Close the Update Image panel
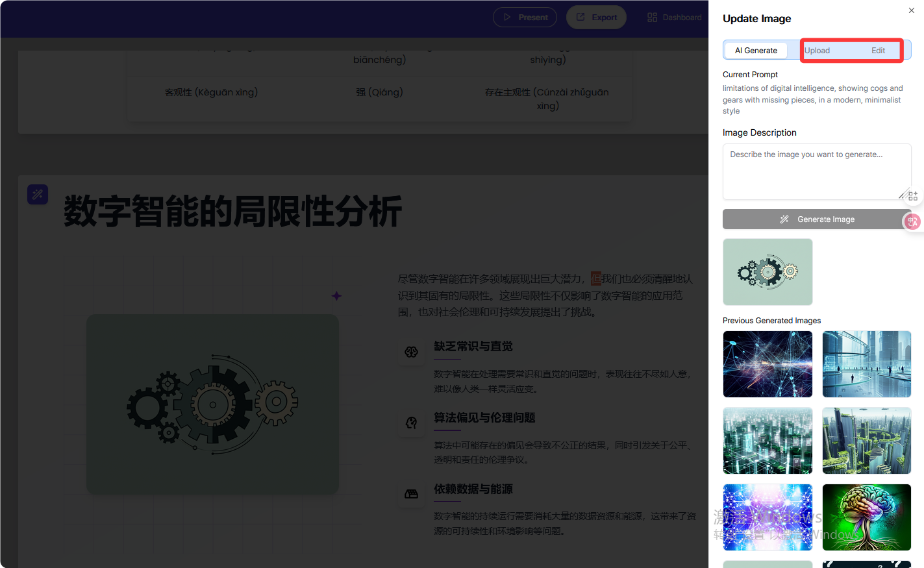924x568 pixels. pyautogui.click(x=912, y=10)
